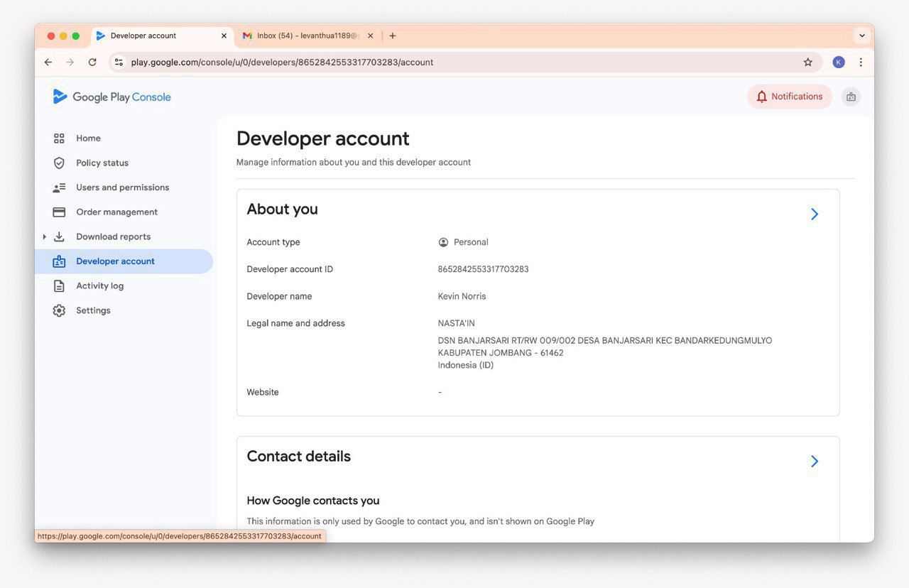This screenshot has height=588, width=909.
Task: Open About you section with chevron
Action: [815, 214]
